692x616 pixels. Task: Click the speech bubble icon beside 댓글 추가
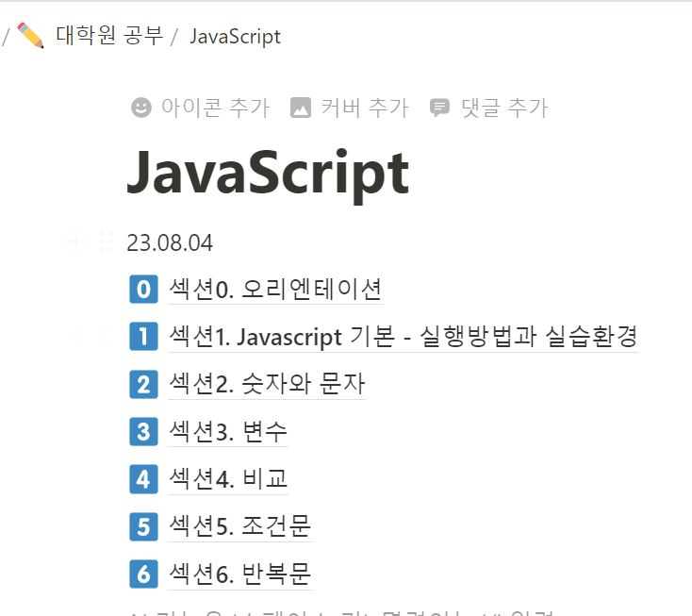coord(439,108)
